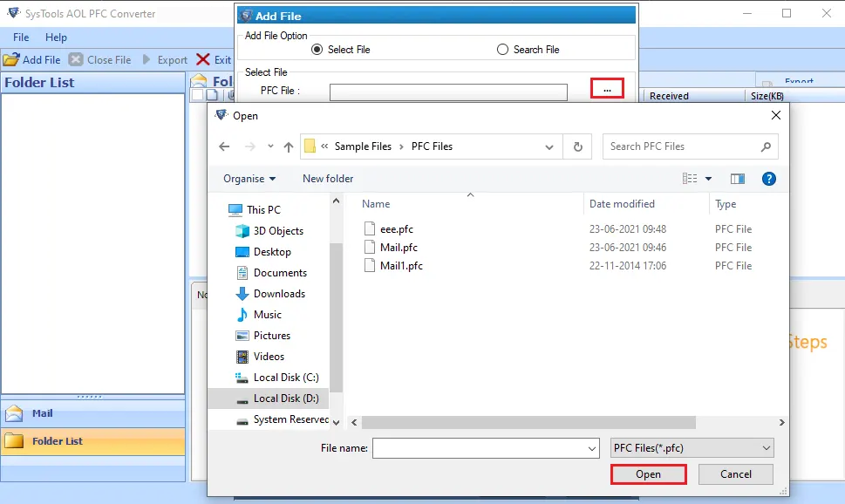Screen dimensions: 845x504
Task: Select This PC in the navigation tree
Action: tap(254, 209)
